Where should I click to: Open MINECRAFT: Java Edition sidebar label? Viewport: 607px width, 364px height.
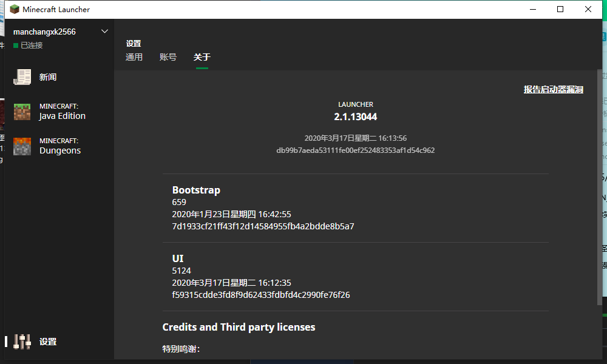pos(63,112)
